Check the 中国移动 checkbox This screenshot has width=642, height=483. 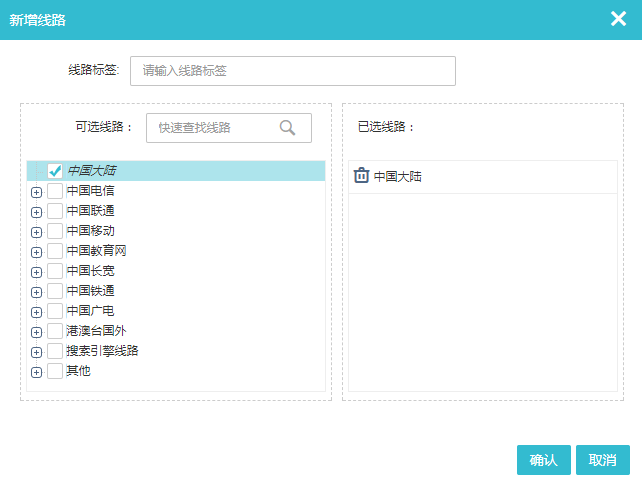(x=55, y=231)
